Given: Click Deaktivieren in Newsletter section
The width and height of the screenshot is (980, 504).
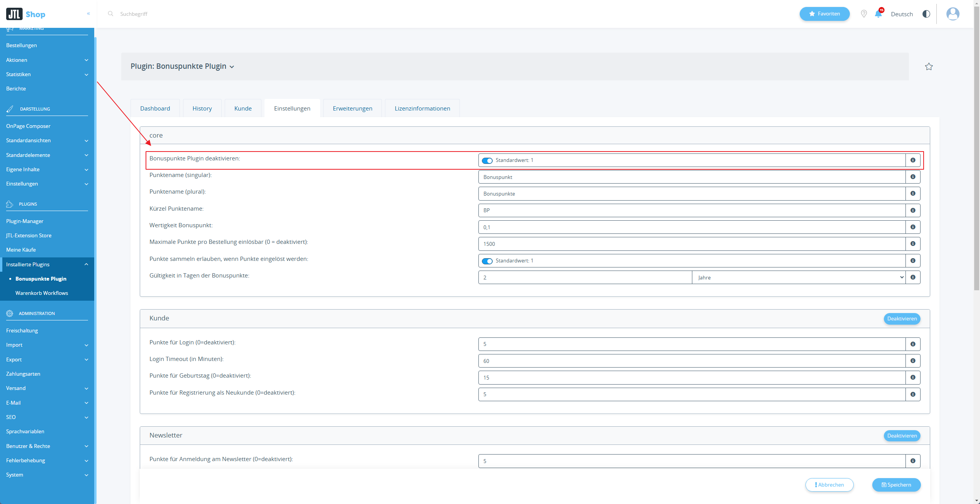Looking at the screenshot, I should click(902, 436).
